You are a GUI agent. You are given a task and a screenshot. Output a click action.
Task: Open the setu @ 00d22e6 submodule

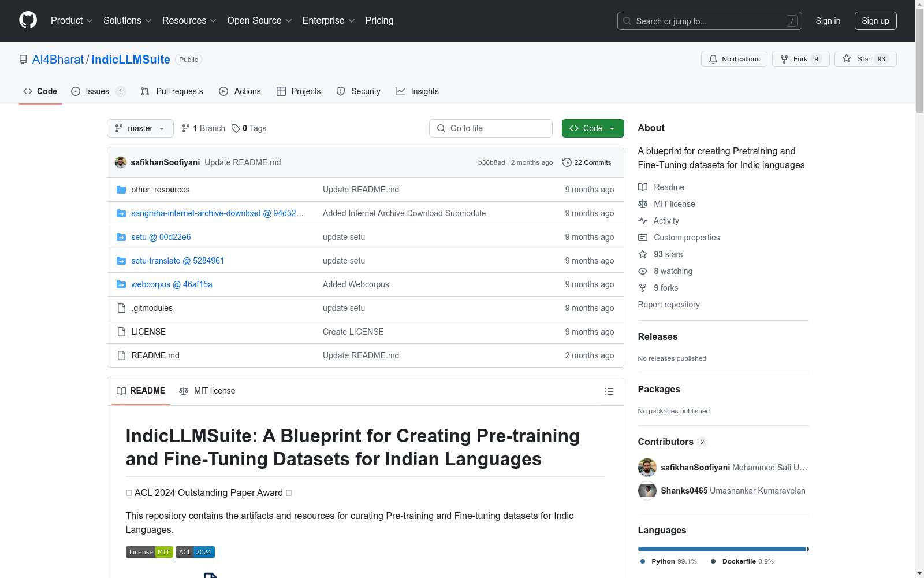pyautogui.click(x=161, y=237)
